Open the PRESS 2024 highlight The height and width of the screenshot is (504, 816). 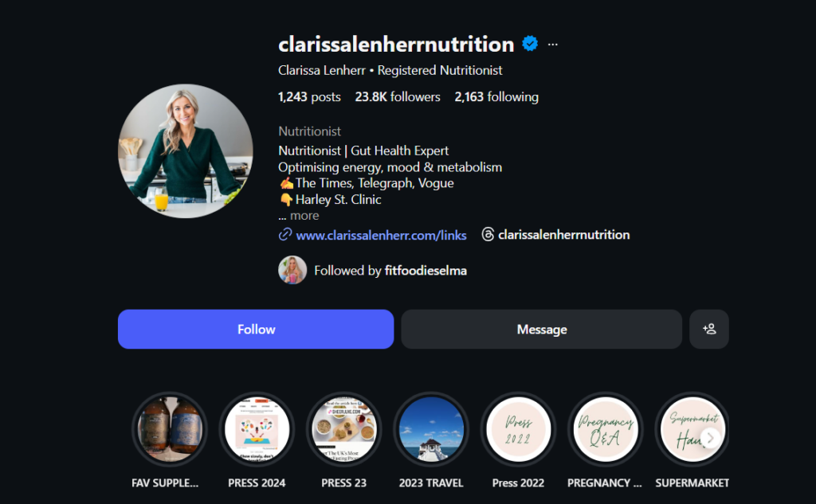coord(257,430)
